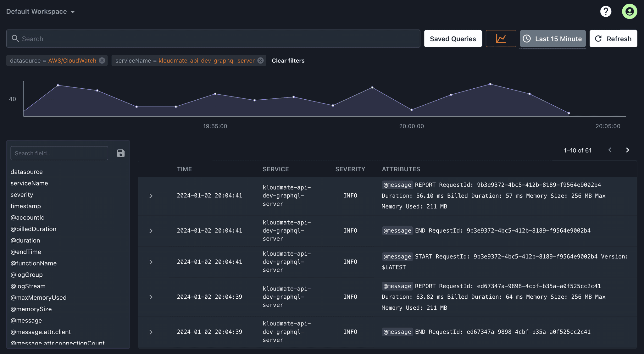Click the search magnifier icon
Screen dimensions: 644x354
pos(15,38)
